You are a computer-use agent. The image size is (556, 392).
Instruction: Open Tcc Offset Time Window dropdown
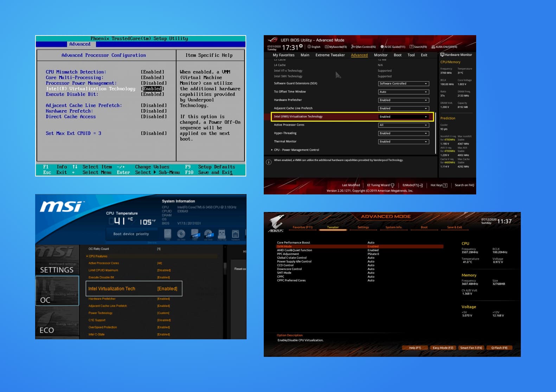click(x=403, y=92)
